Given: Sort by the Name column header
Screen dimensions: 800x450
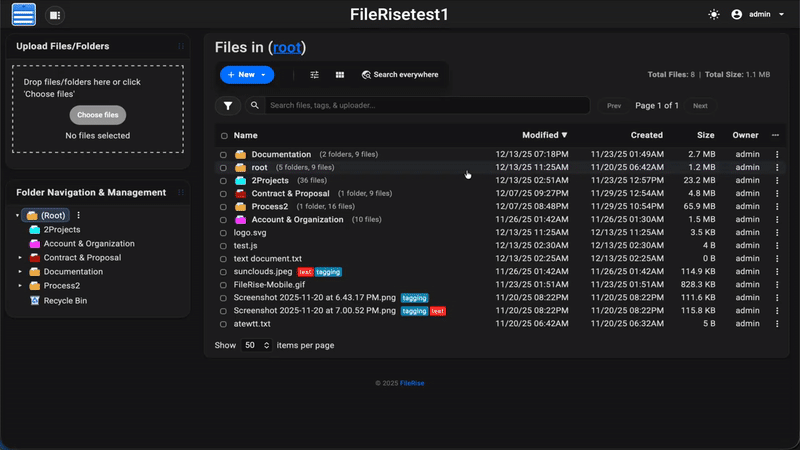Looking at the screenshot, I should [245, 135].
